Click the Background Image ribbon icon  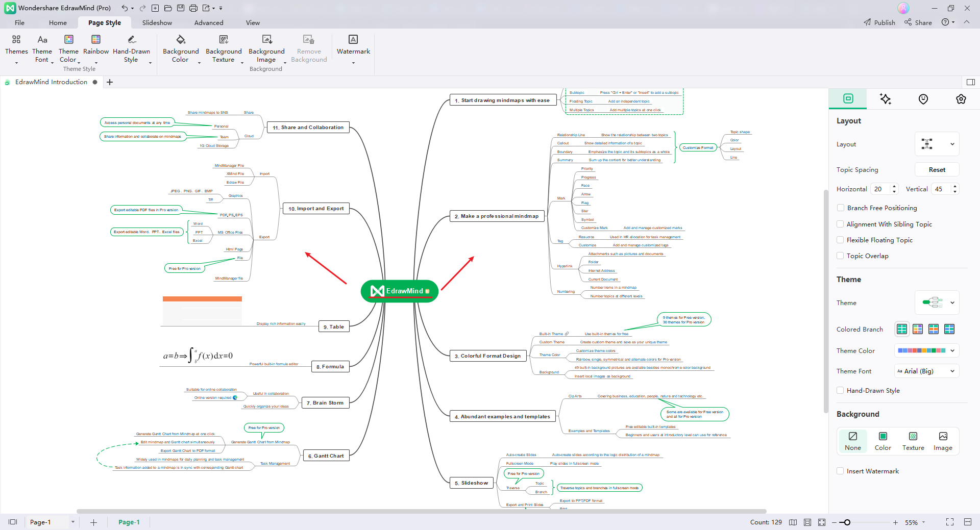pos(266,40)
